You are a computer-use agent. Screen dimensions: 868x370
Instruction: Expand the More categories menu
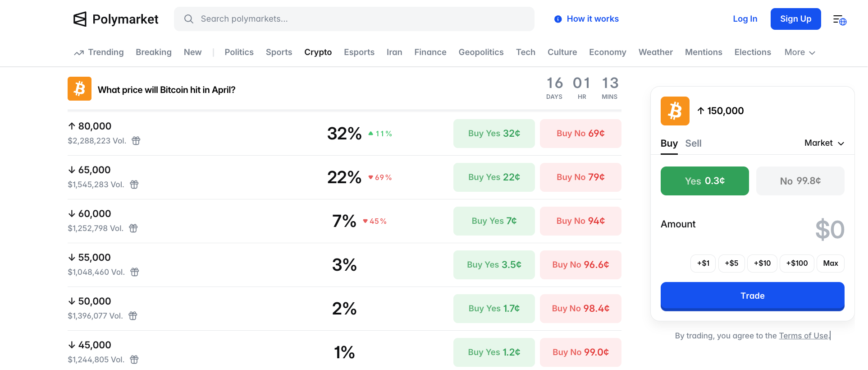[x=799, y=52]
